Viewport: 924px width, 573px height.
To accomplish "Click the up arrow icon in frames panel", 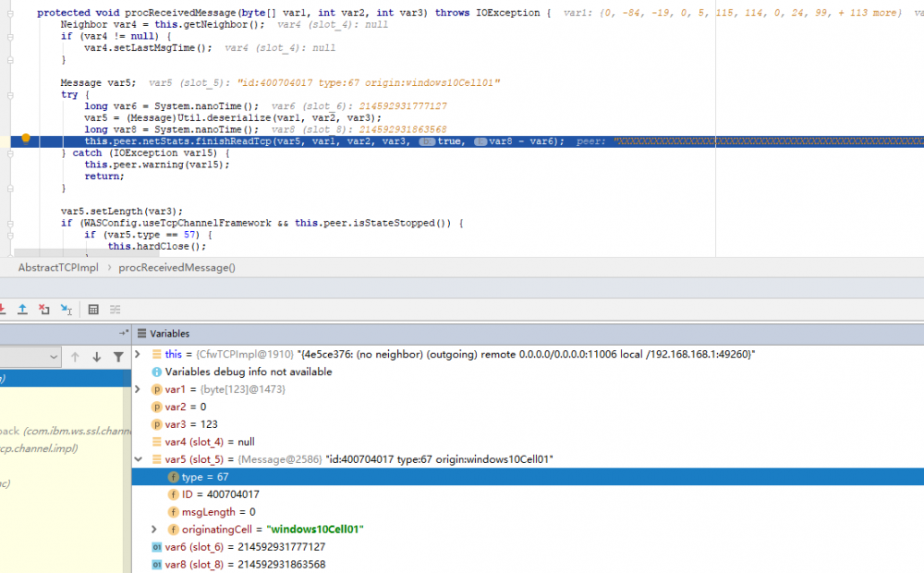I will point(76,358).
